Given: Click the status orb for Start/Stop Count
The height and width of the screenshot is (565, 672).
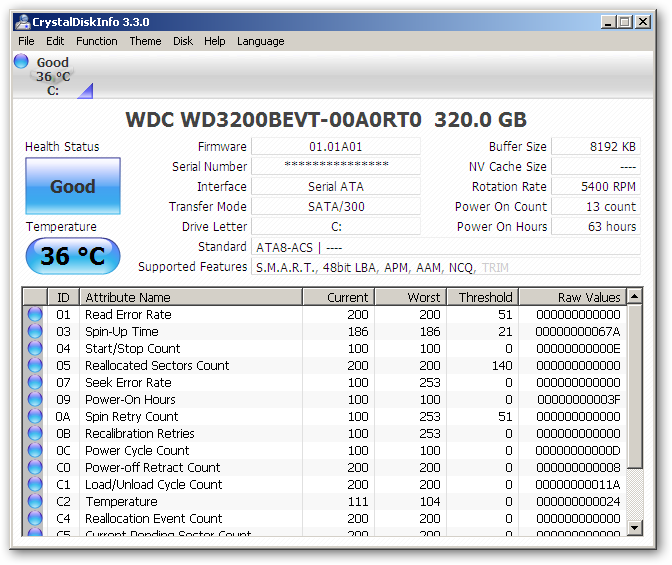Looking at the screenshot, I should click(35, 348).
